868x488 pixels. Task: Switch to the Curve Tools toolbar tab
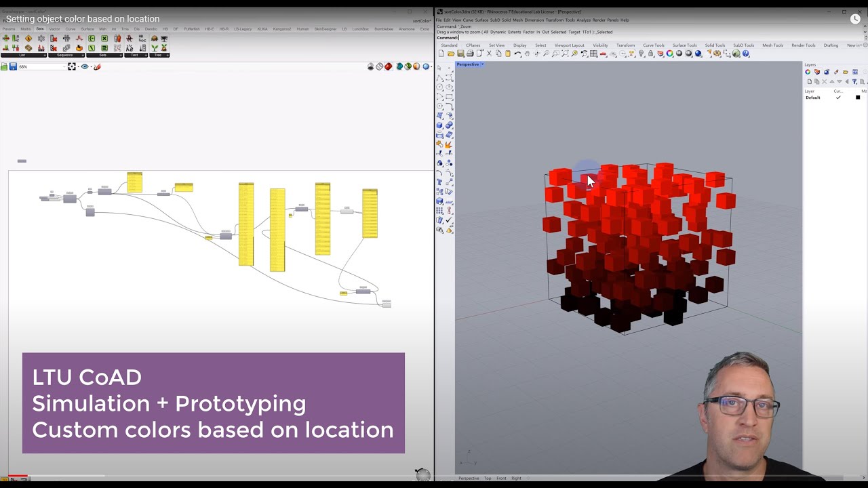[654, 45]
